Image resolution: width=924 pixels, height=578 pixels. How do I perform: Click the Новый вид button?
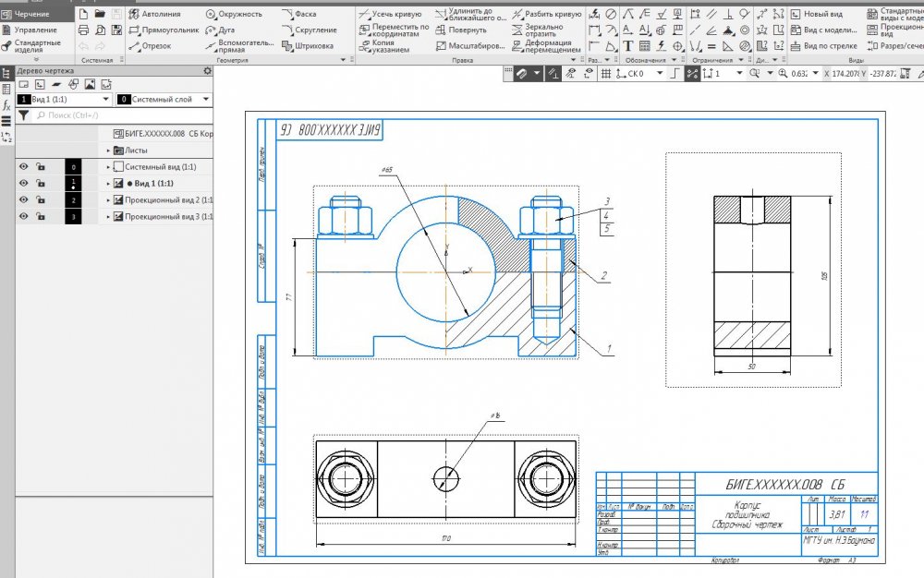tap(822, 15)
